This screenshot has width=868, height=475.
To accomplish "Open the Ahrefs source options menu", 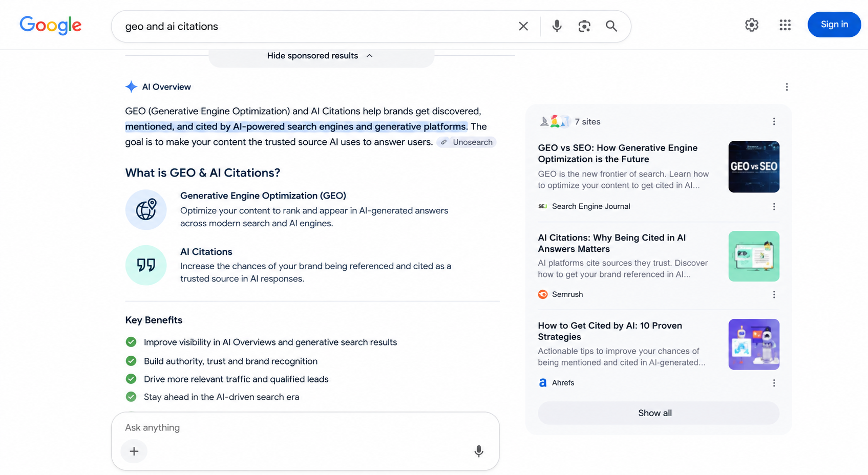I will tap(774, 383).
